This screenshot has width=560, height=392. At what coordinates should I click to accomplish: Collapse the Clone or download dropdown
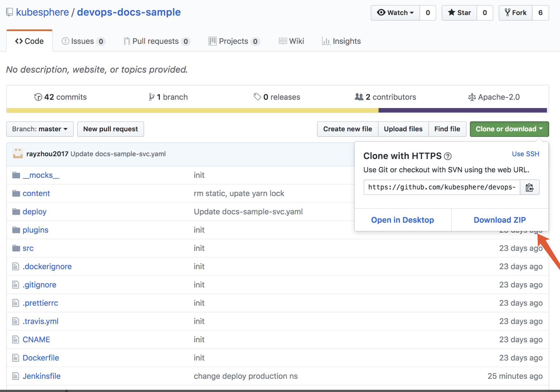(x=509, y=129)
